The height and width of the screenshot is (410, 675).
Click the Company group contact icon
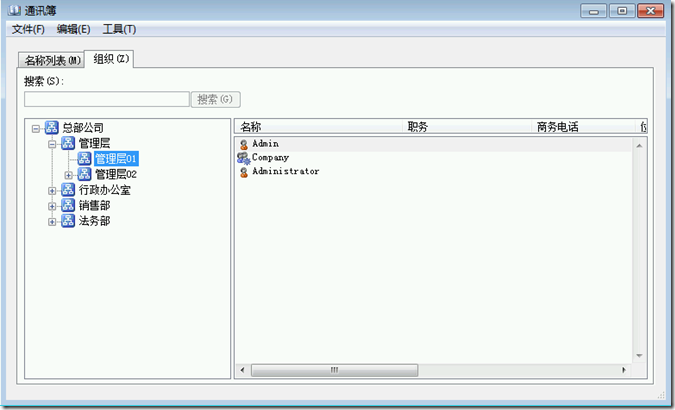coord(243,158)
